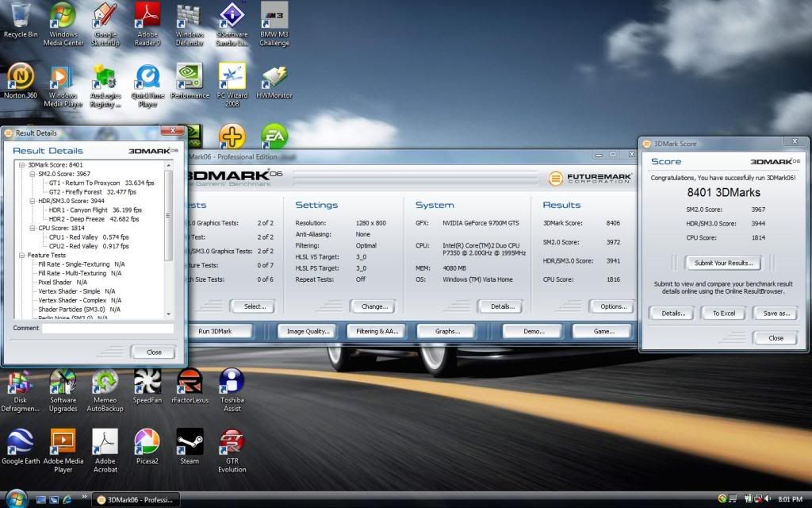Click the Demo... button
This screenshot has width=812, height=508.
(x=534, y=331)
